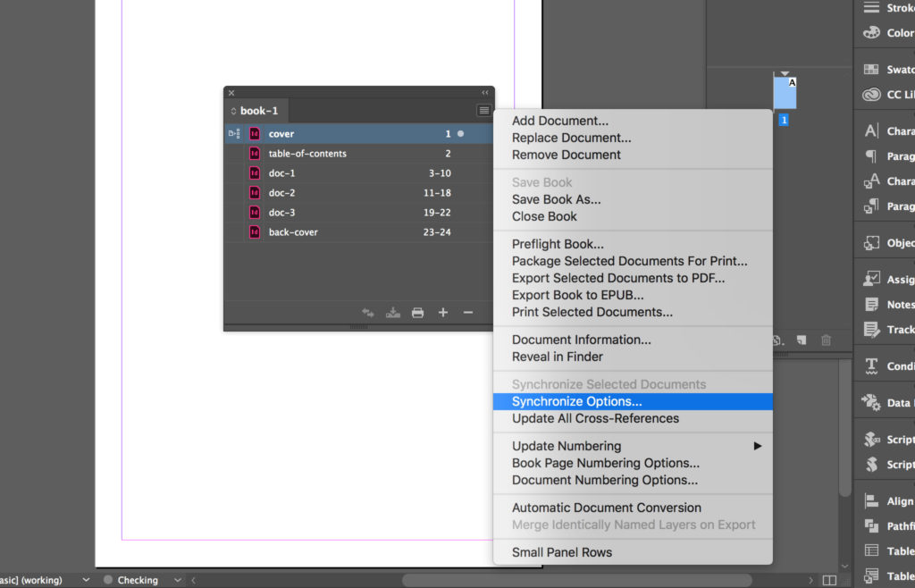Click the minus icon to remove document
The width and height of the screenshot is (915, 588).
pos(468,313)
